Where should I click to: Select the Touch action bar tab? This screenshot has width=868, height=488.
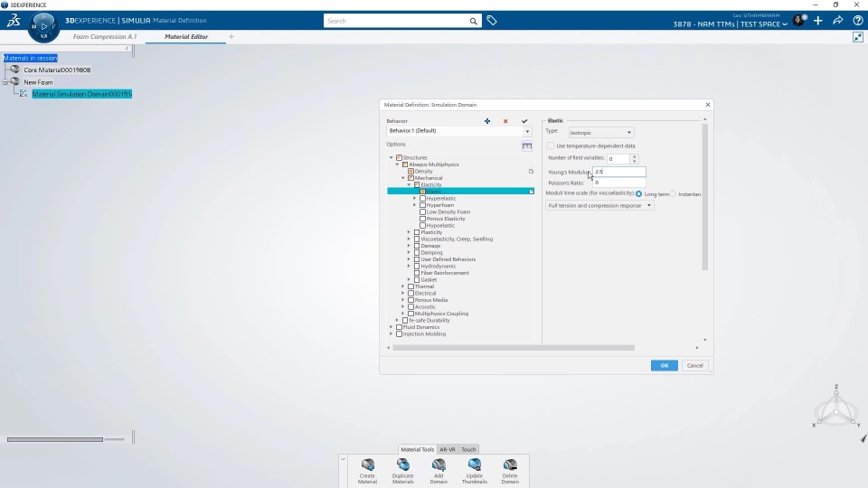click(x=468, y=449)
